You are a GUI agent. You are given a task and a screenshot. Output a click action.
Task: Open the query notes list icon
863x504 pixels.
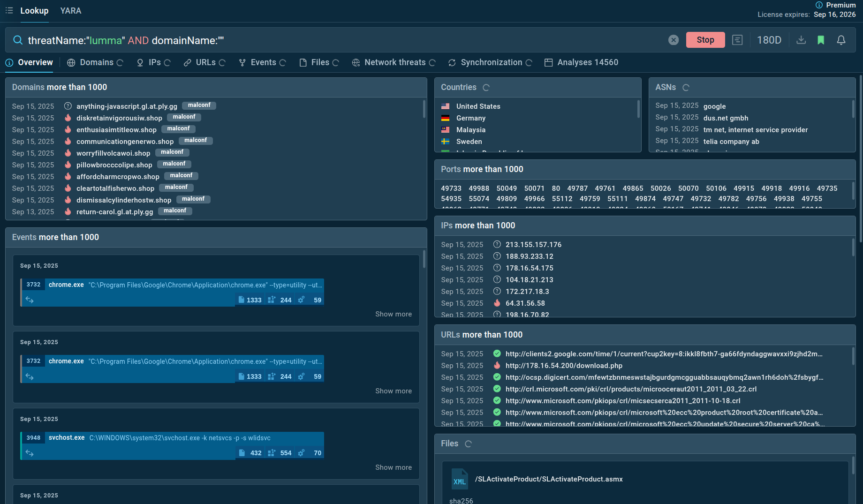(737, 40)
